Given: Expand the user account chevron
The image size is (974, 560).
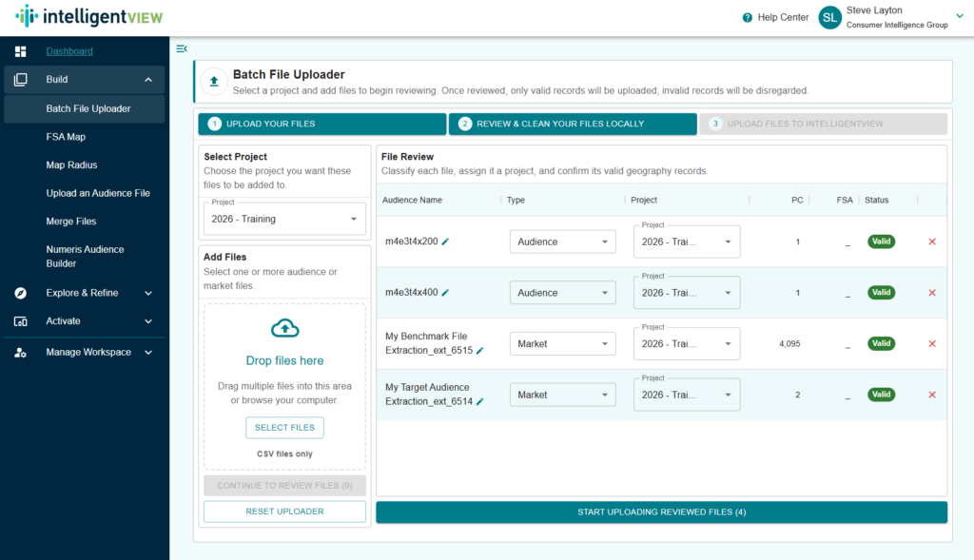Looking at the screenshot, I should pos(960,16).
